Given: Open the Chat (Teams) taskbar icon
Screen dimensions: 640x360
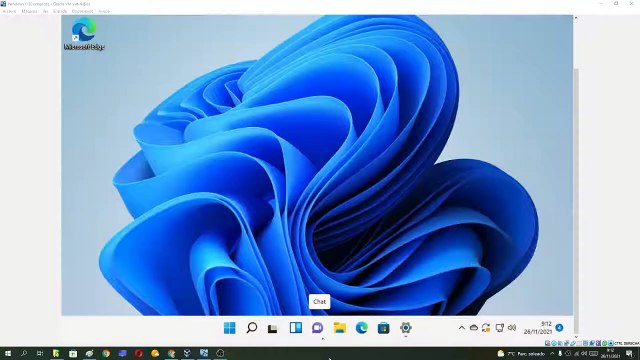Looking at the screenshot, I should tap(318, 328).
